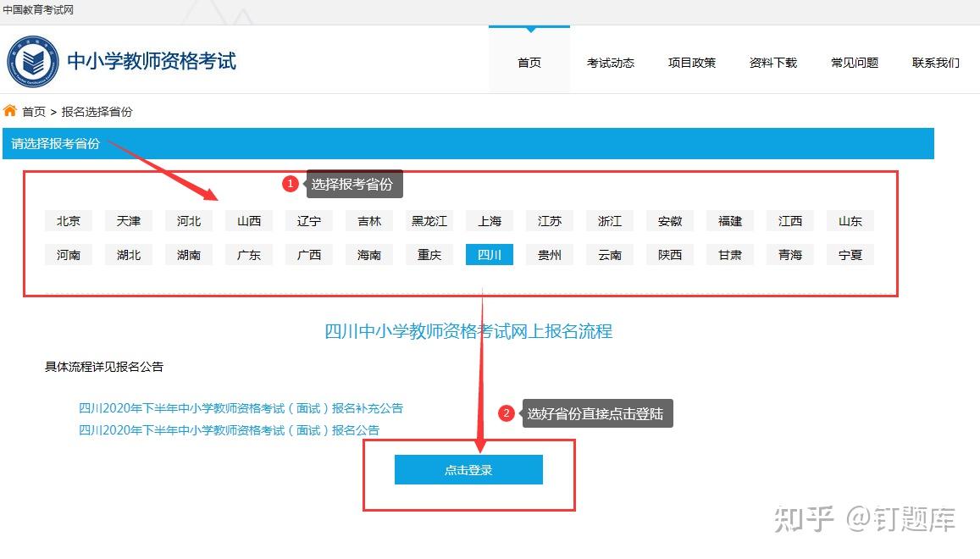The width and height of the screenshot is (980, 559).
Task: Select 黑龙江 province
Action: 429,221
